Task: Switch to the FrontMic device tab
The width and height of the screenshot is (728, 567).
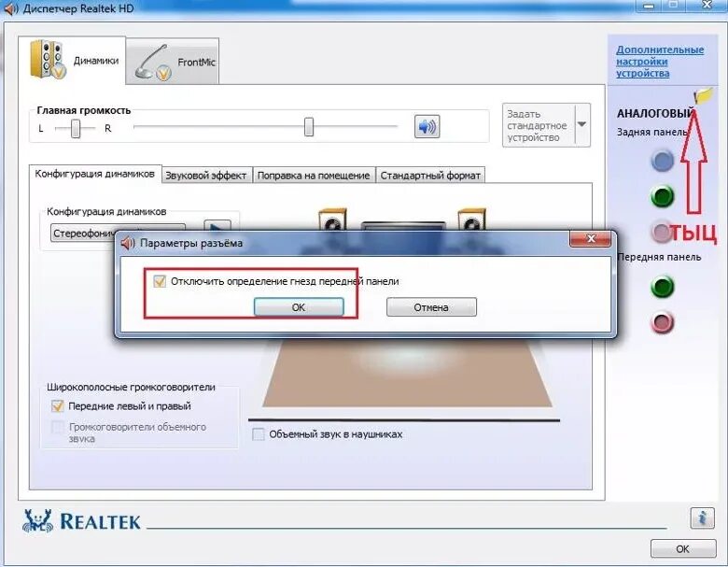Action: [x=173, y=62]
